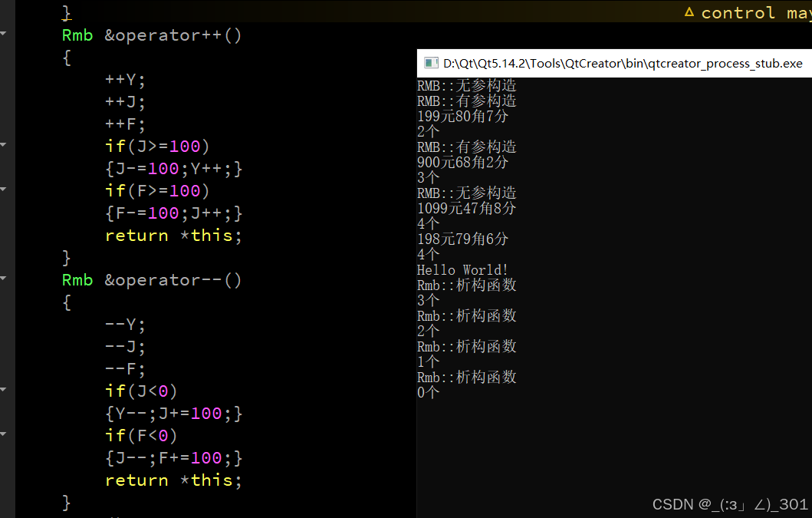Image resolution: width=812 pixels, height=518 pixels.
Task: Click the '--J;' code line
Action: coord(125,347)
